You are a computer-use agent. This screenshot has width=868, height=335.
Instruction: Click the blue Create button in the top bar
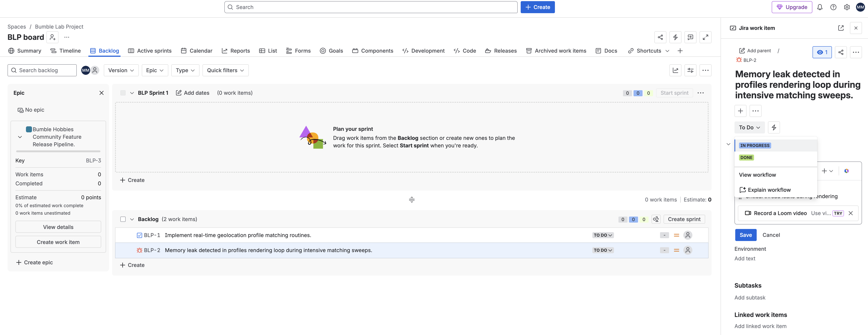[537, 7]
